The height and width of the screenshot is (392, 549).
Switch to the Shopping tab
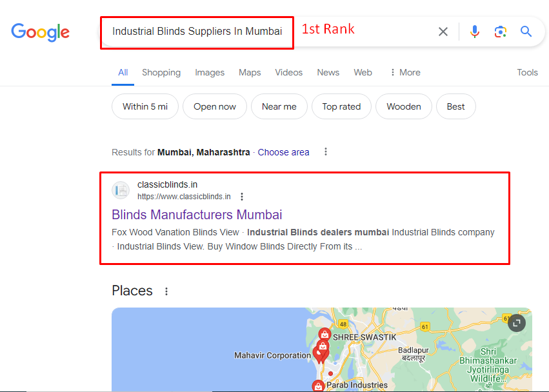click(161, 72)
